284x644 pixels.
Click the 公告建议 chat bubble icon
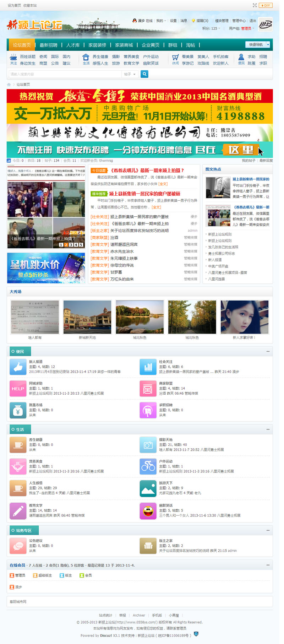18,546
